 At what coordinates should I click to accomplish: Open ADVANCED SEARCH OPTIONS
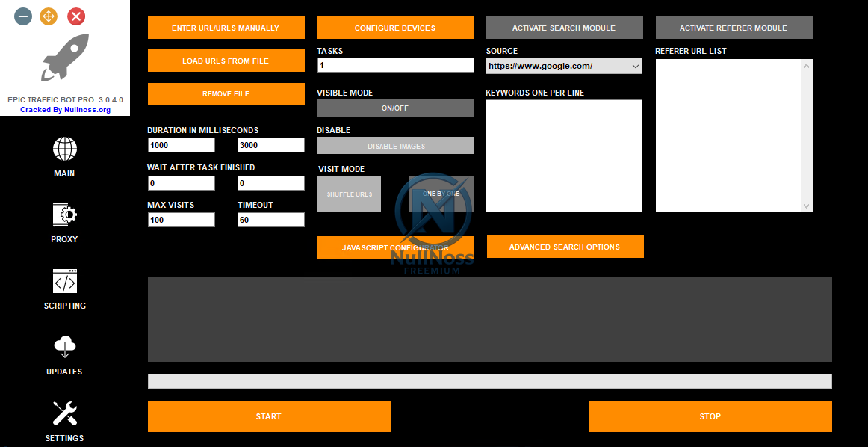(565, 247)
